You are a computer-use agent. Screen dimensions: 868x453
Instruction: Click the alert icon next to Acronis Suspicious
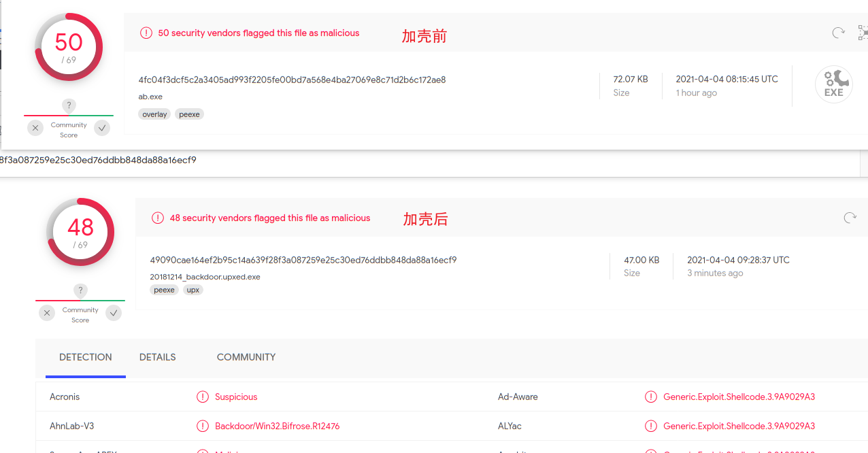point(202,397)
